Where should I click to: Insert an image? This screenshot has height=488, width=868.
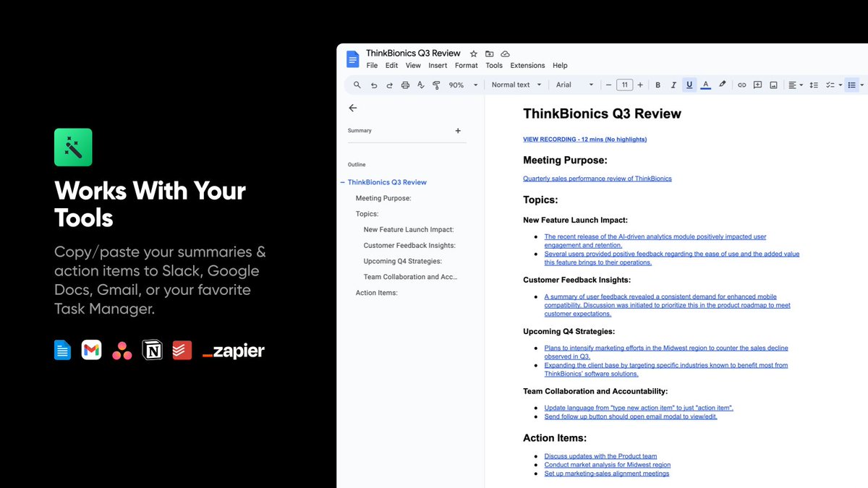click(x=773, y=85)
